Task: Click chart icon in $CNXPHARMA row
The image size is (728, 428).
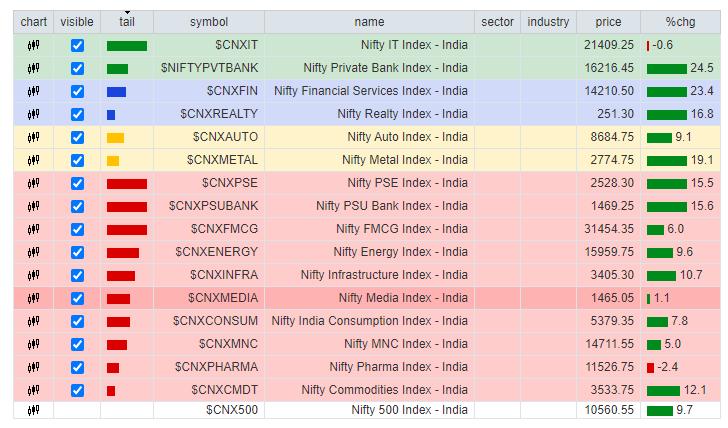Action: [x=33, y=368]
